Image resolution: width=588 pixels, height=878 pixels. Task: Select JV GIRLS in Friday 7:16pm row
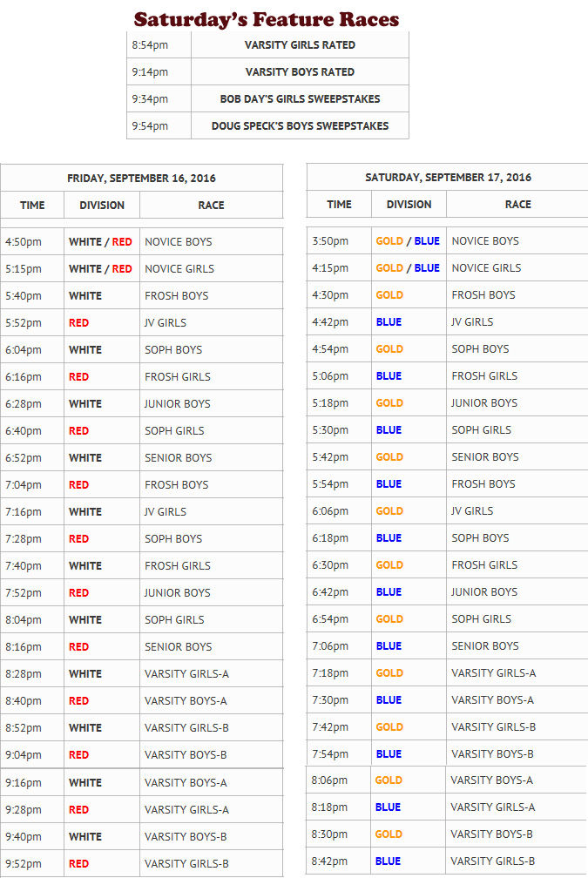click(166, 512)
